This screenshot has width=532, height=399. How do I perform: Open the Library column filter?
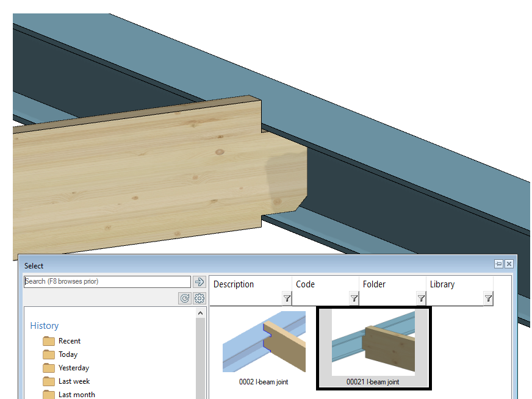coord(488,298)
